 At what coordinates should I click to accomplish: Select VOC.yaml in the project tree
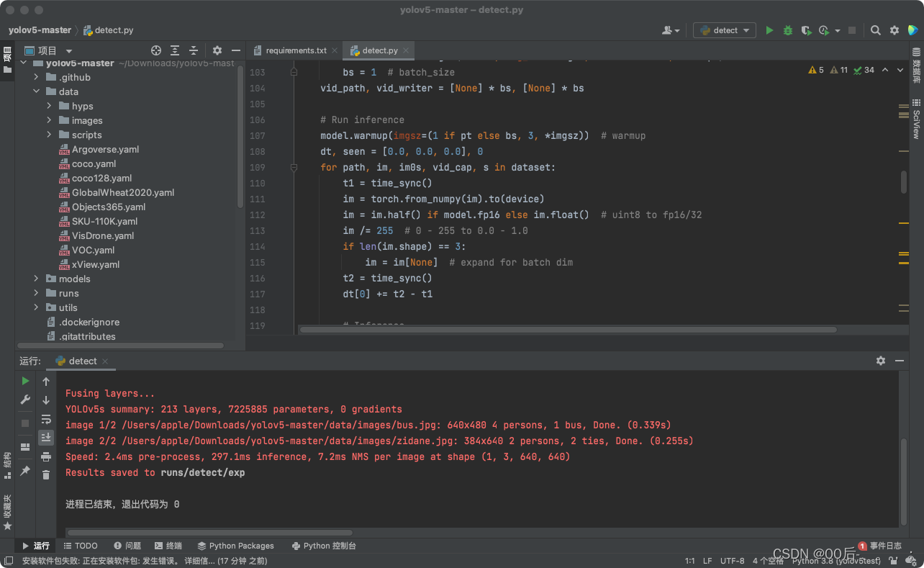(93, 250)
